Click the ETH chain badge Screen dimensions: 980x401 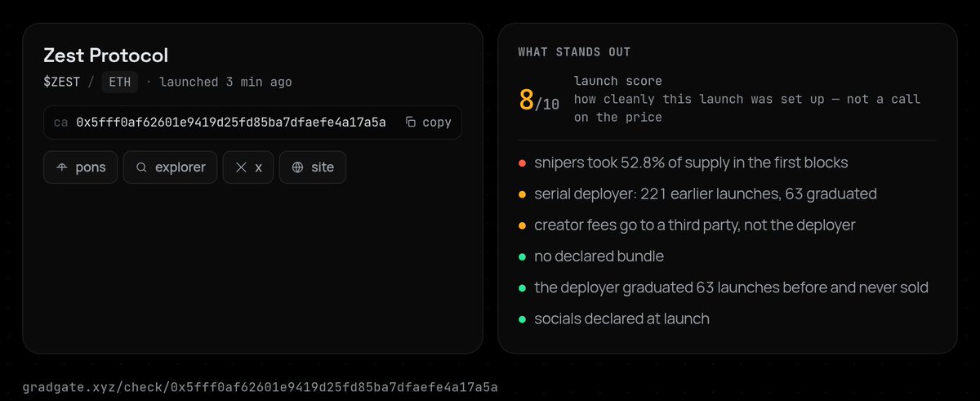point(119,82)
